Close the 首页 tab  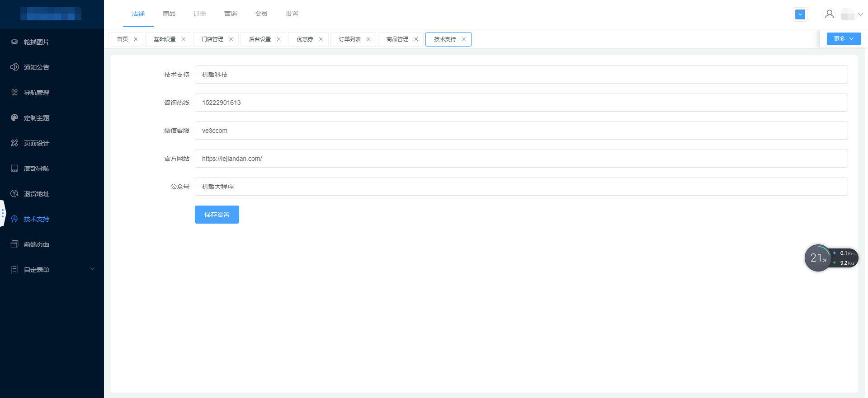[x=136, y=39]
